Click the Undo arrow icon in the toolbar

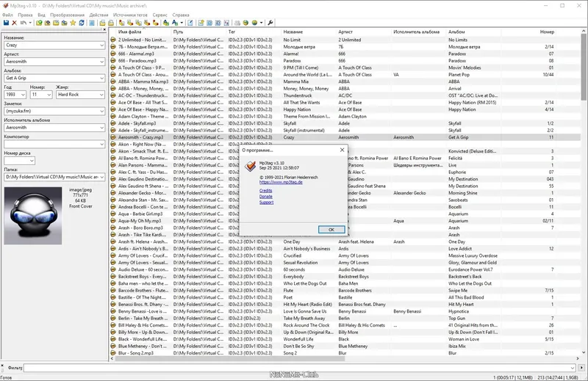pos(24,23)
